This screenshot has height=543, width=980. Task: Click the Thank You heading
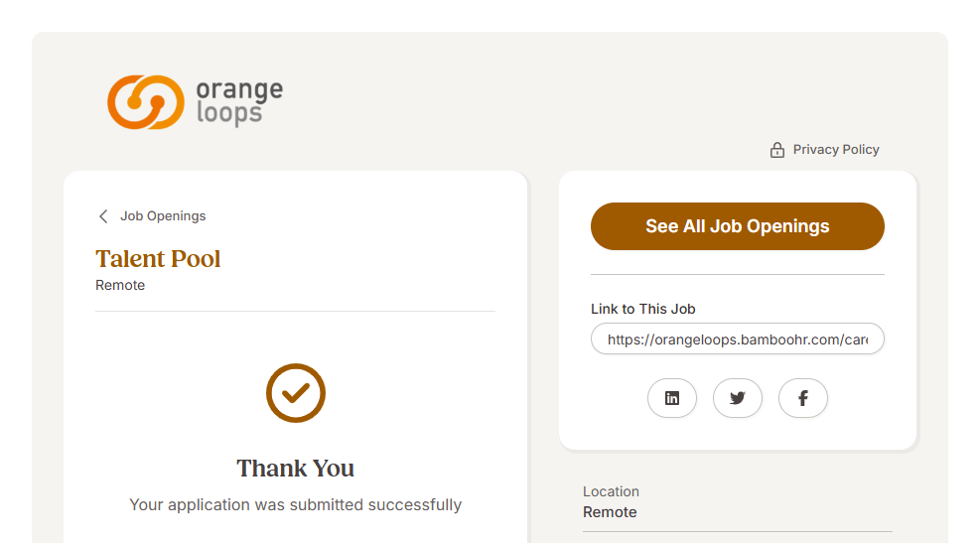pos(296,469)
